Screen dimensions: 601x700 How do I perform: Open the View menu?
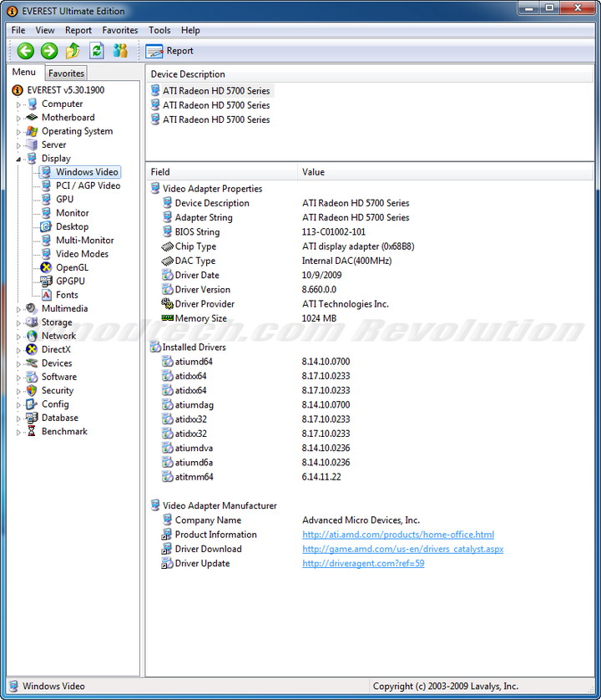click(45, 30)
